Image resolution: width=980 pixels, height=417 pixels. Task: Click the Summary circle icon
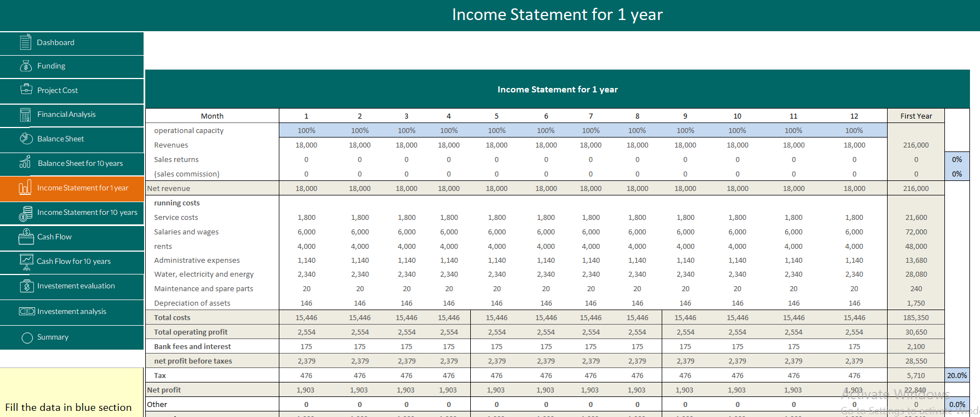click(x=27, y=337)
